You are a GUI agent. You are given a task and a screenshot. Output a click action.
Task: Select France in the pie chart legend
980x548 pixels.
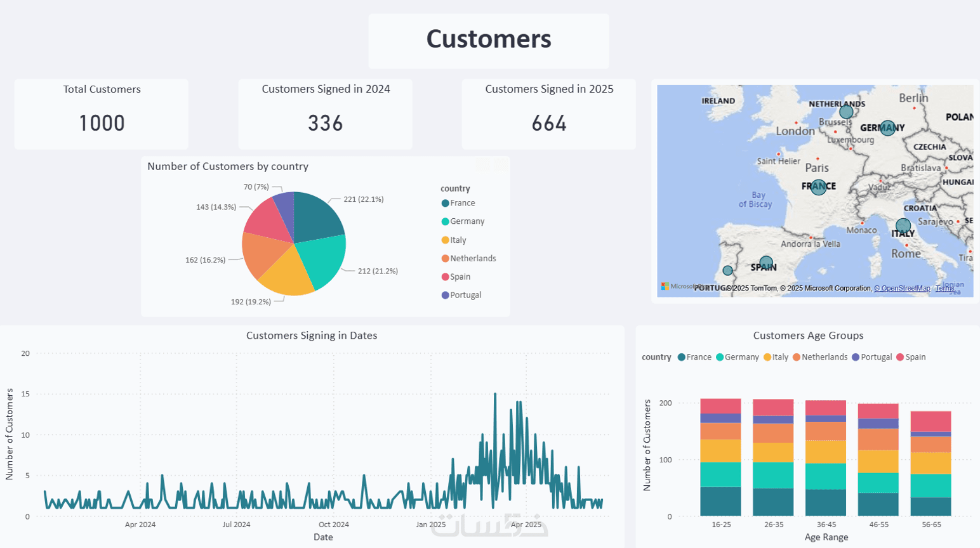(458, 203)
